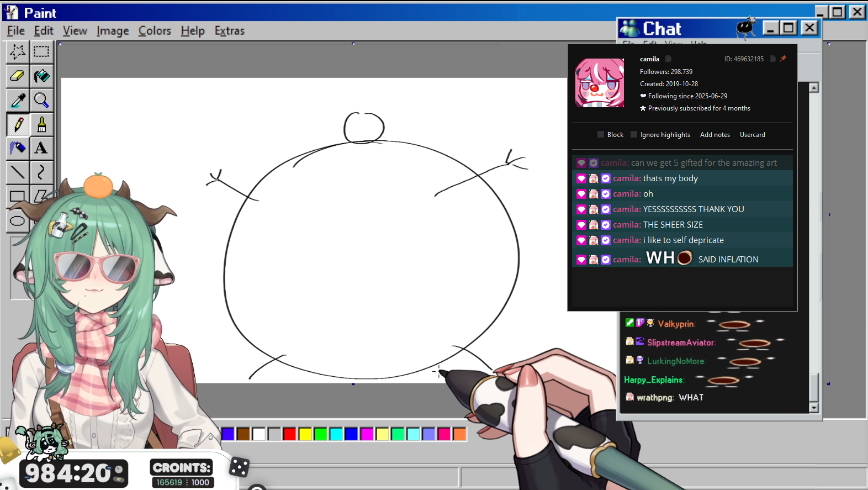The image size is (868, 490).
Task: Click the 'Followers: 298.739' line
Action: (666, 72)
